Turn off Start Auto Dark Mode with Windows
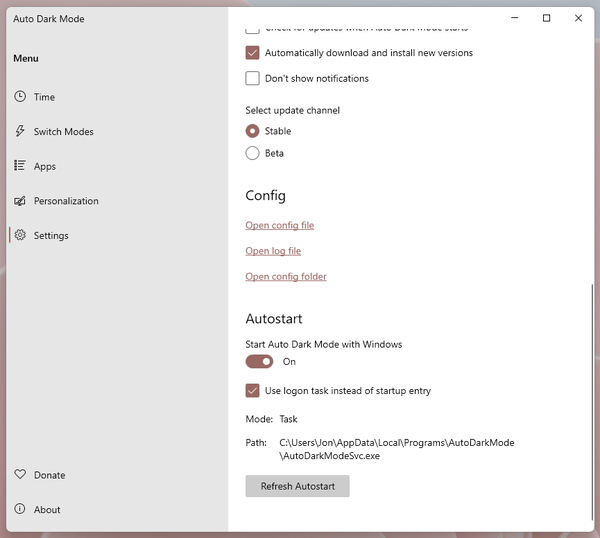Screen dimensions: 600x538 pos(259,362)
